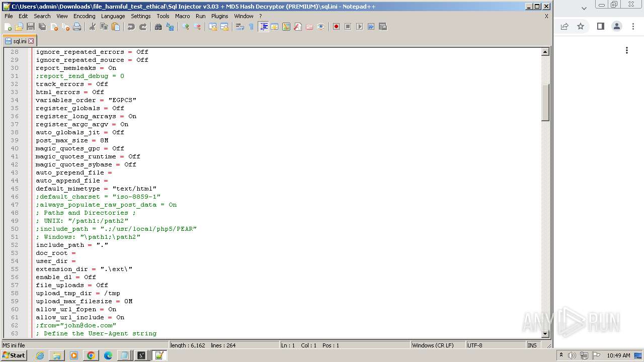Click the Save All toolbar icon
Viewport: 644px width, 362px height.
(x=42, y=27)
